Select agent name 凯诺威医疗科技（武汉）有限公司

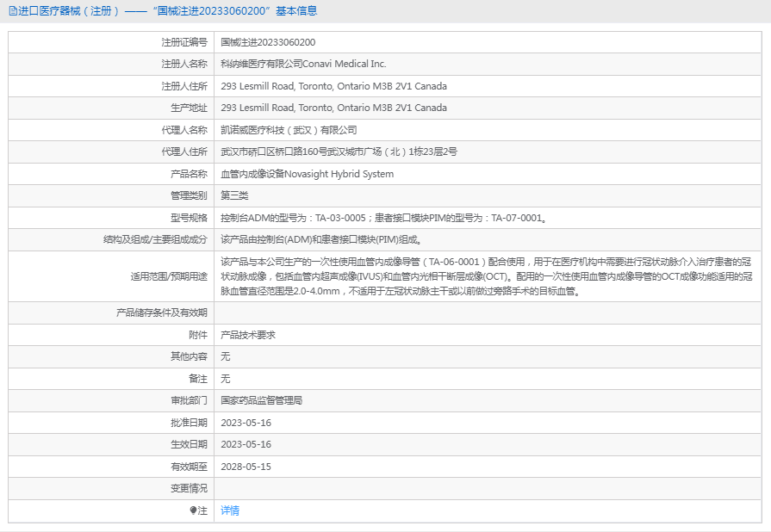[289, 130]
